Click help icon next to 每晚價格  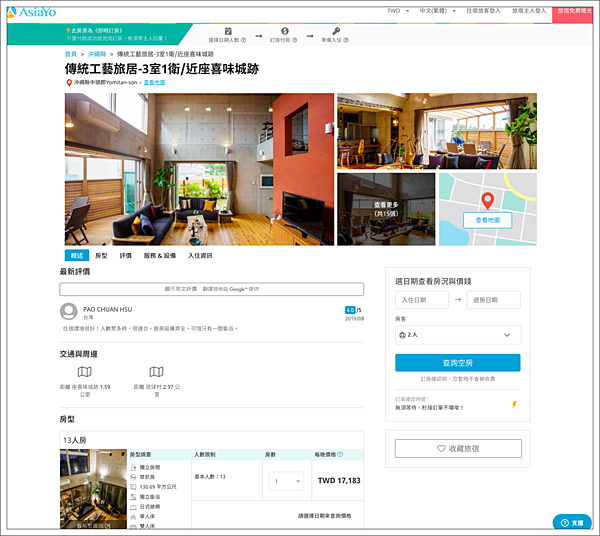coord(340,454)
